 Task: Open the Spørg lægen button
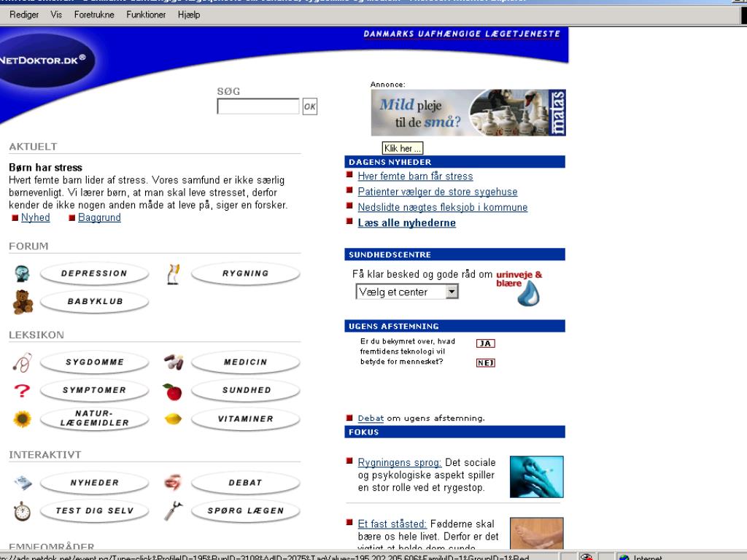[245, 510]
